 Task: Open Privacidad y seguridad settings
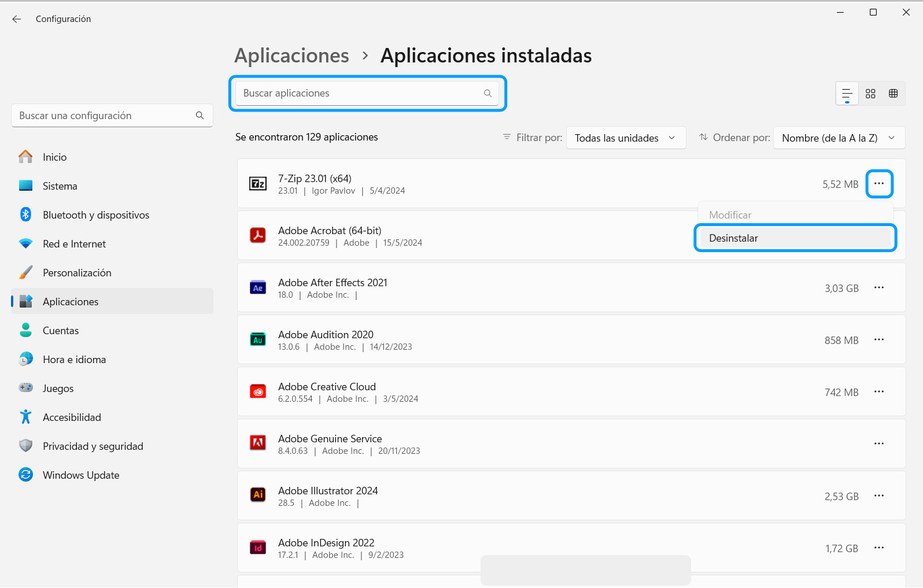point(112,446)
